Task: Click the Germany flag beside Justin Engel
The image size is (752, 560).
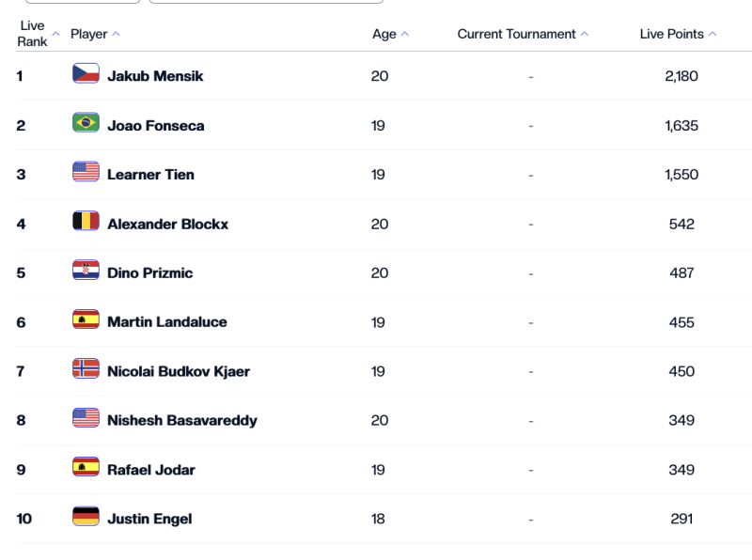Action: (x=86, y=518)
